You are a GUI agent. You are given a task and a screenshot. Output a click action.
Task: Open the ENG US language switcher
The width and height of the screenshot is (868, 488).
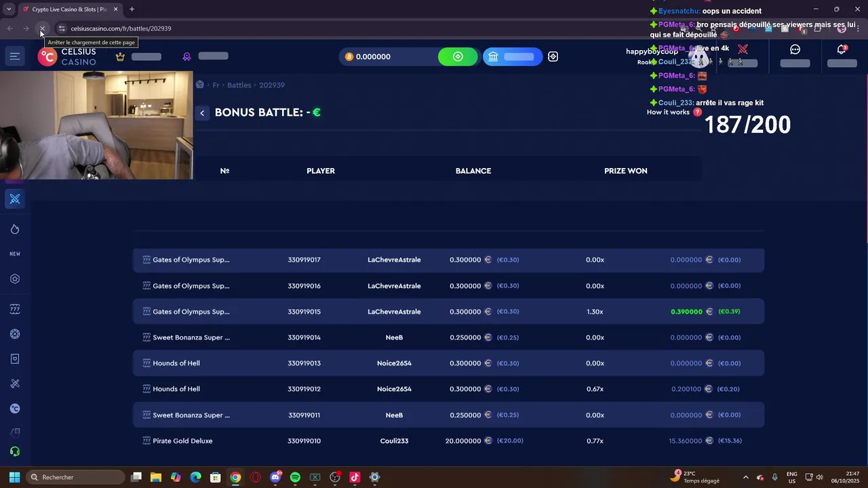(x=792, y=477)
